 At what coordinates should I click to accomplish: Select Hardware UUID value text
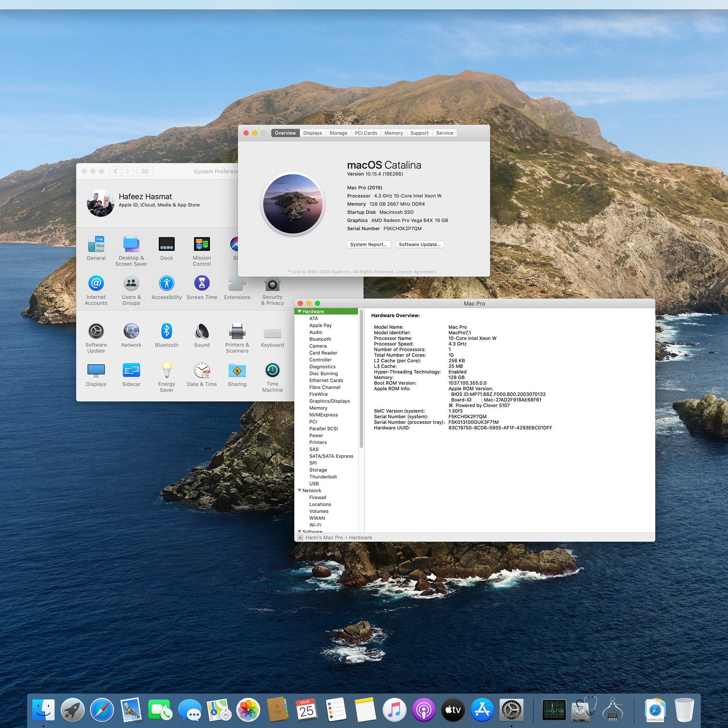(500, 428)
